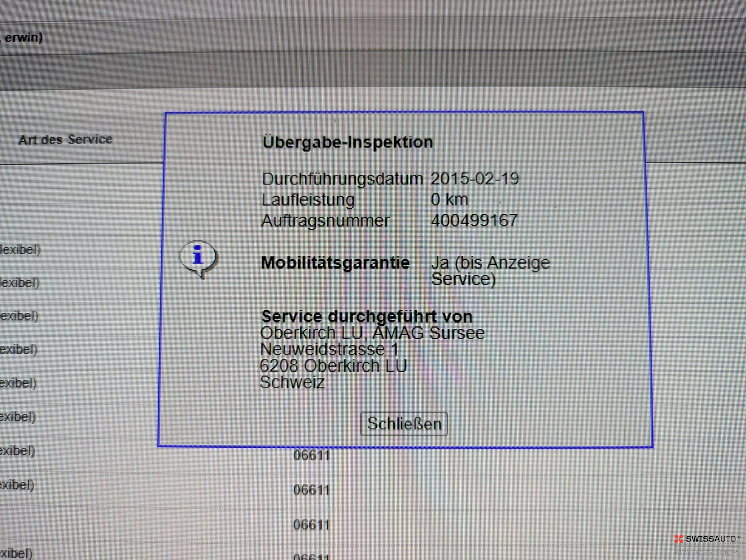Click the erwin) text in the title bar
Viewport: 746px width, 560px height.
click(24, 37)
